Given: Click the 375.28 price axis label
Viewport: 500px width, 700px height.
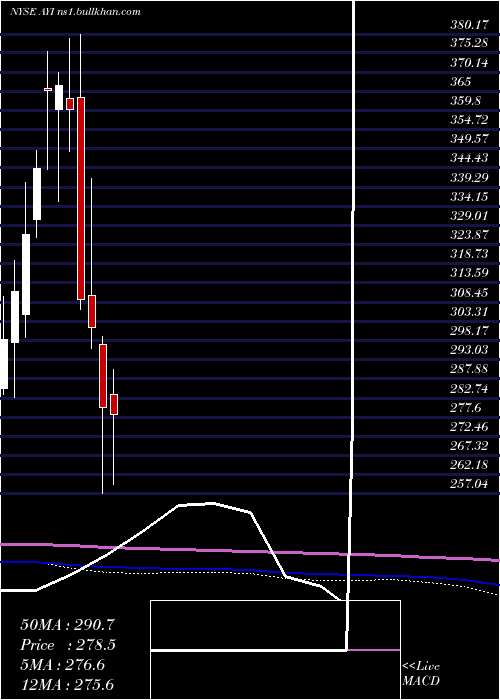Looking at the screenshot, I should point(469,44).
